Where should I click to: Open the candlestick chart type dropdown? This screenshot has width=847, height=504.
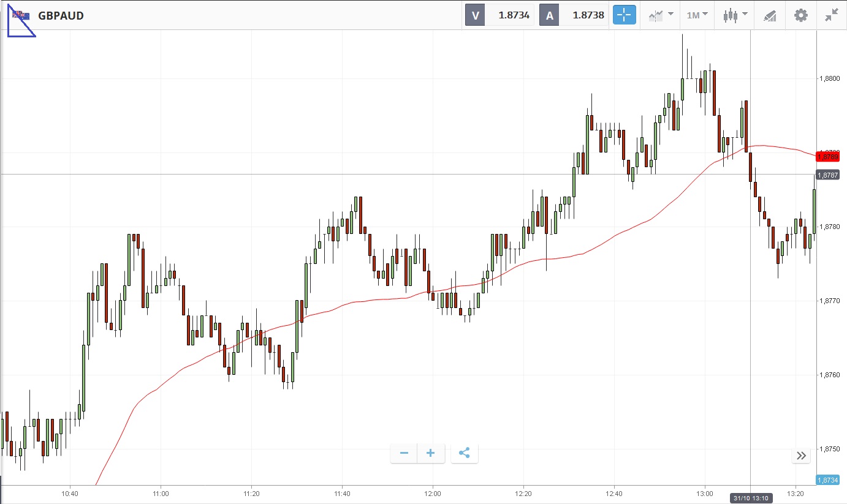coord(735,15)
